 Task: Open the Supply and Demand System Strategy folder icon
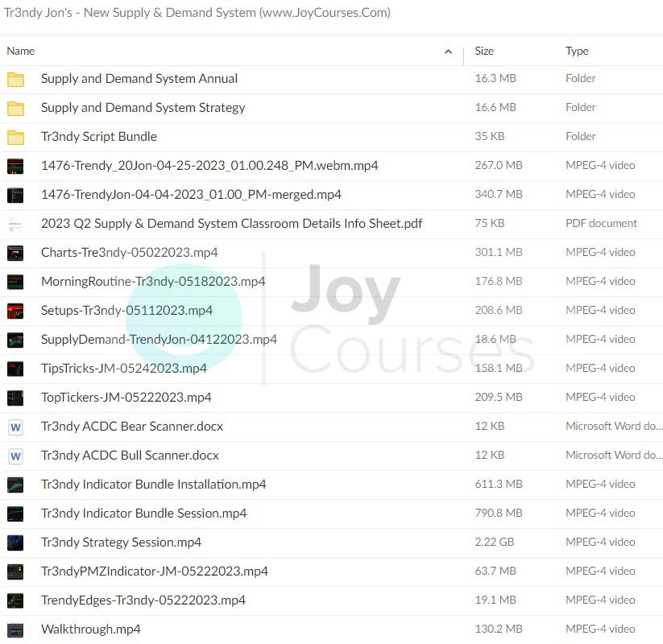pyautogui.click(x=15, y=108)
